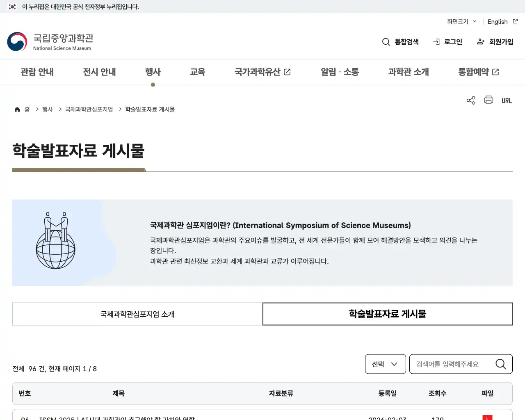This screenshot has width=525, height=420.
Task: Open the 선택 filter dropdown
Action: pyautogui.click(x=385, y=364)
